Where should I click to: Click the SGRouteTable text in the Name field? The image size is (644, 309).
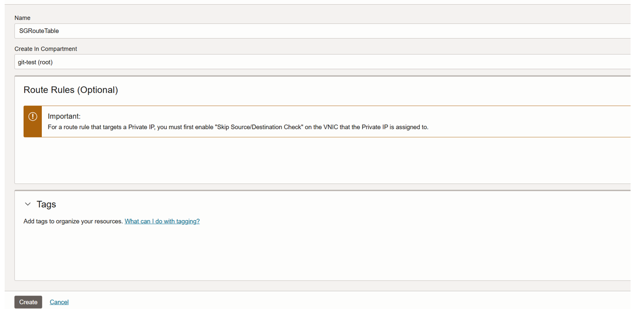[39, 31]
